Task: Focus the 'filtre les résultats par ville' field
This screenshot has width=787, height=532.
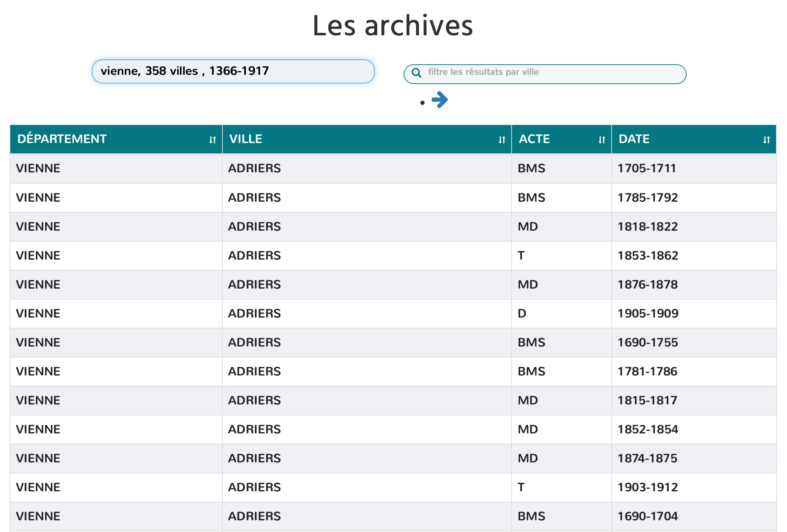Action: [x=545, y=74]
